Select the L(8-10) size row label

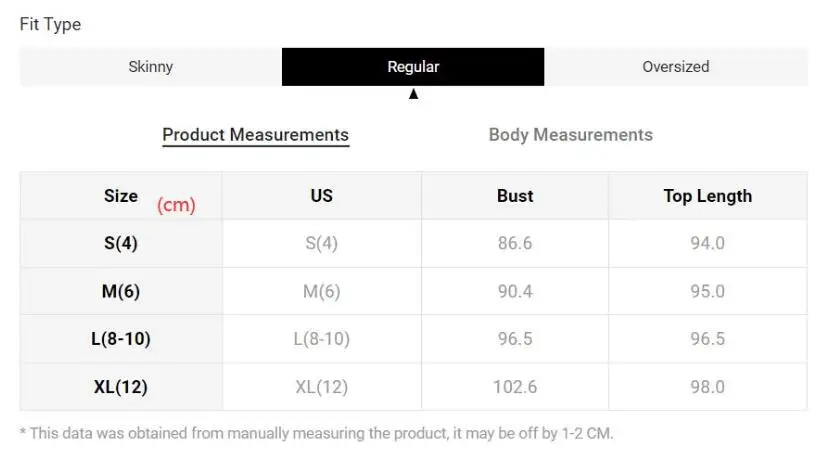(121, 339)
